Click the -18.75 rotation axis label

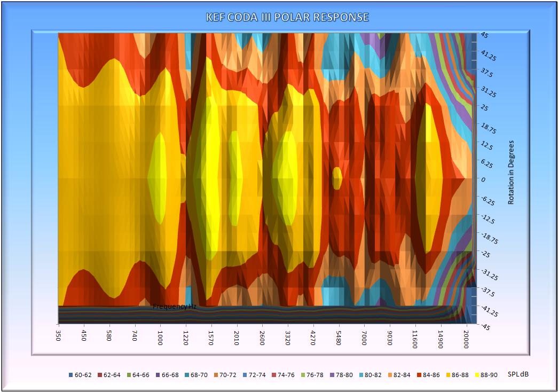(x=490, y=238)
